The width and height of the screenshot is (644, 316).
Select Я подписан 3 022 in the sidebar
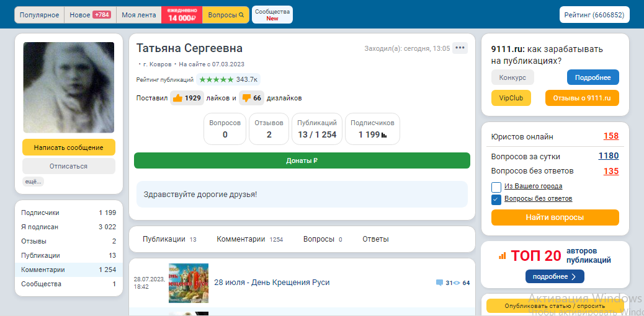tap(69, 227)
